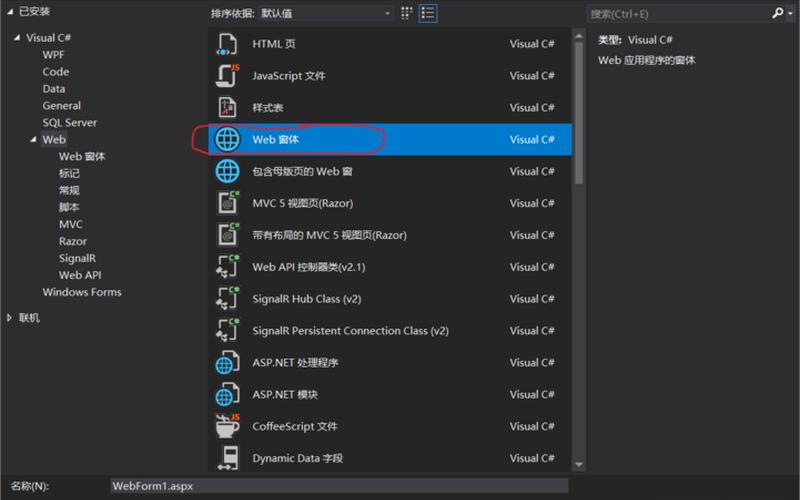Select CoffeeScript 文件 template name
This screenshot has width=800, height=500.
[295, 427]
